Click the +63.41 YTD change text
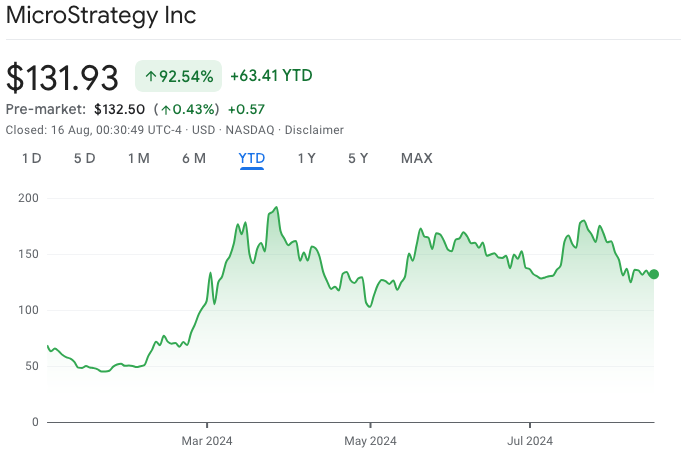 [x=270, y=76]
